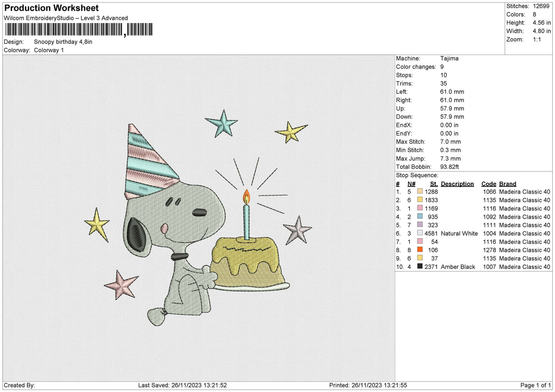The height and width of the screenshot is (392, 555).
Task: Click the min stitch value '0.3 mm'
Action: [451, 150]
